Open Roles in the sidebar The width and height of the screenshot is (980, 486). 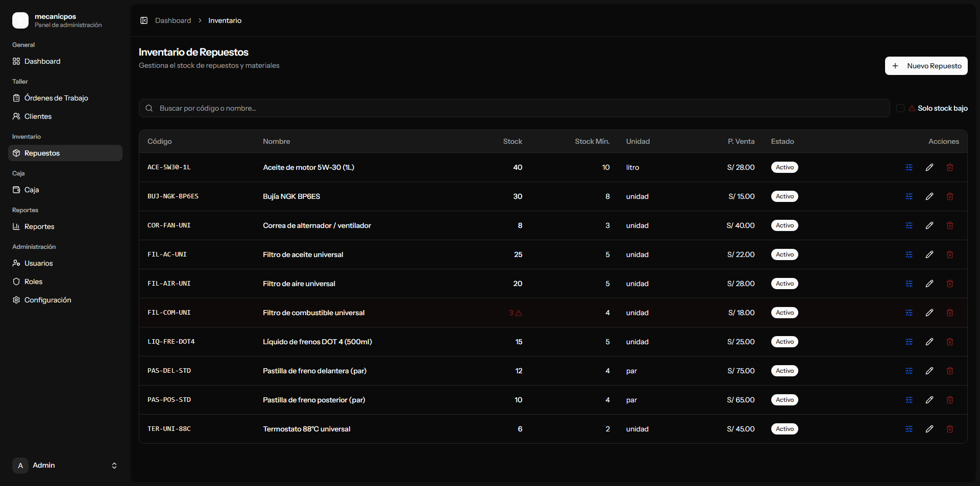65,282
